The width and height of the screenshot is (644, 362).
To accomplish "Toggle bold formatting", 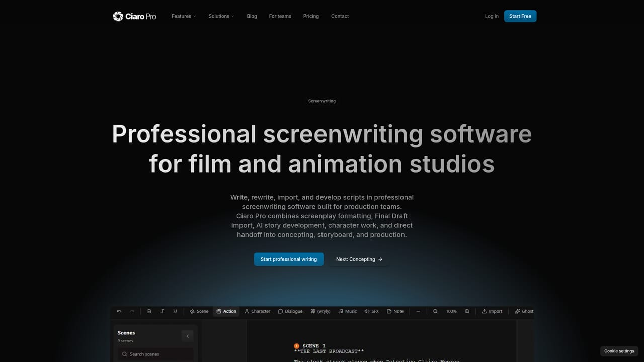I will (x=149, y=311).
